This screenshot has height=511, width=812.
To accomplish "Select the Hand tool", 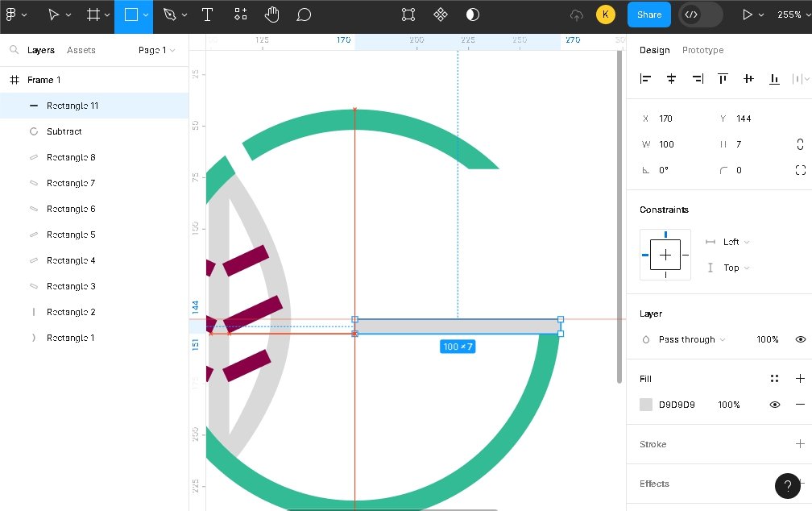I will (x=272, y=15).
